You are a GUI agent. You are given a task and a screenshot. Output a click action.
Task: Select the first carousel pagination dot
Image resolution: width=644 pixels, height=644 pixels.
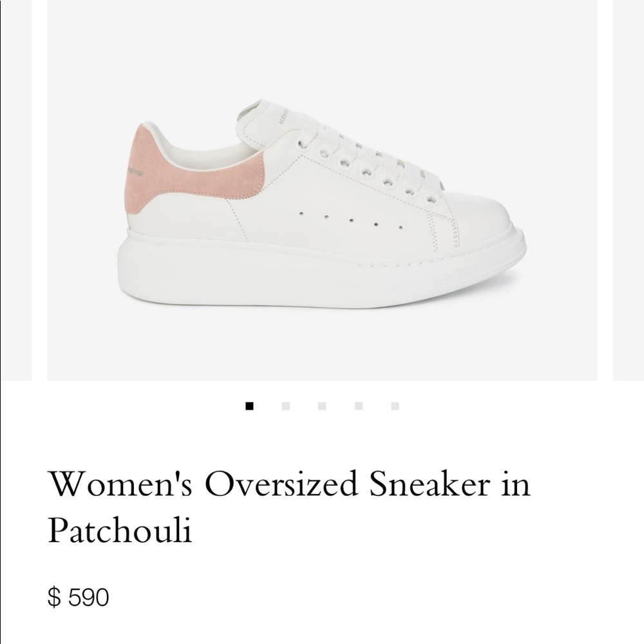pos(249,404)
